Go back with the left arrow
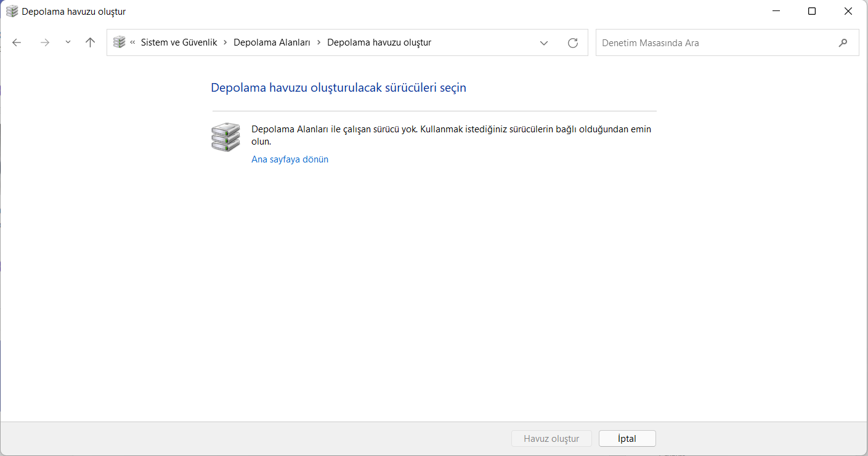 [17, 42]
